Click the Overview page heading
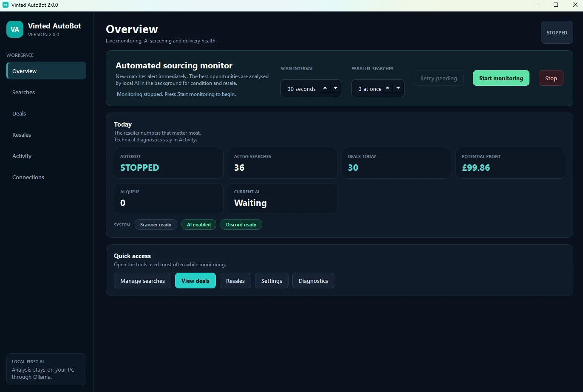Viewport: 583px width, 392px height. [132, 29]
